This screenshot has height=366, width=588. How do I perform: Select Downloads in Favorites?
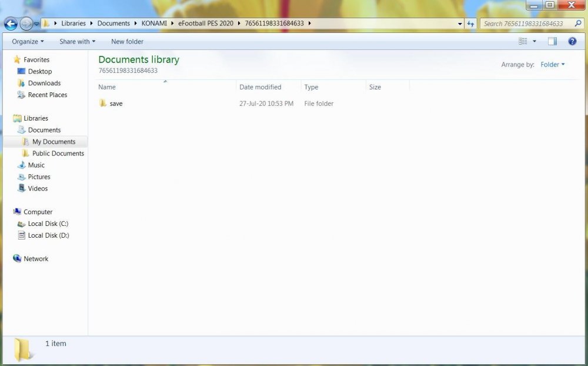(44, 83)
